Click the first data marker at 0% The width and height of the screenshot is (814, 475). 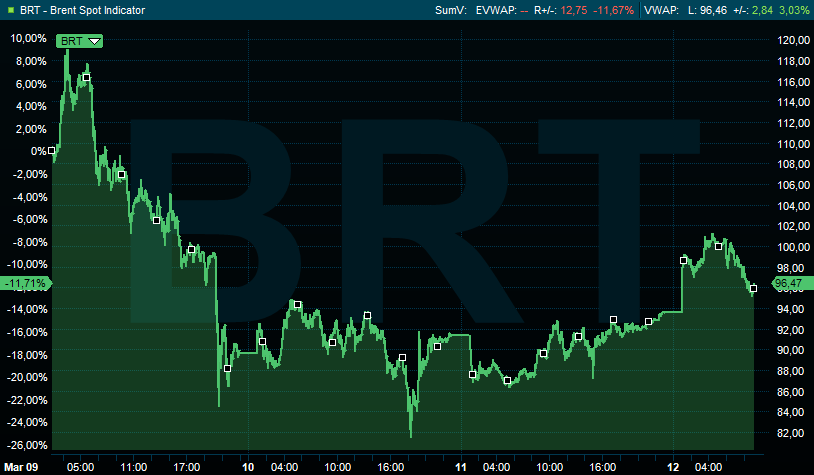[52, 151]
